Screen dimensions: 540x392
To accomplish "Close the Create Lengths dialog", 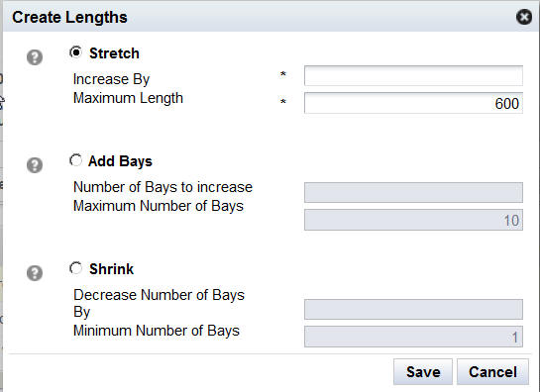I will [x=524, y=17].
